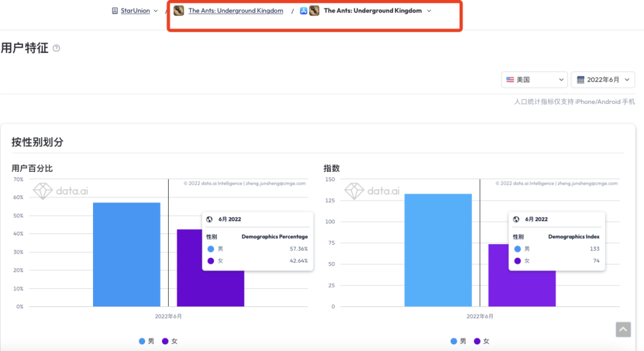Click the globe icon in index tooltip
Screen dimensions: 644x351
click(x=516, y=220)
